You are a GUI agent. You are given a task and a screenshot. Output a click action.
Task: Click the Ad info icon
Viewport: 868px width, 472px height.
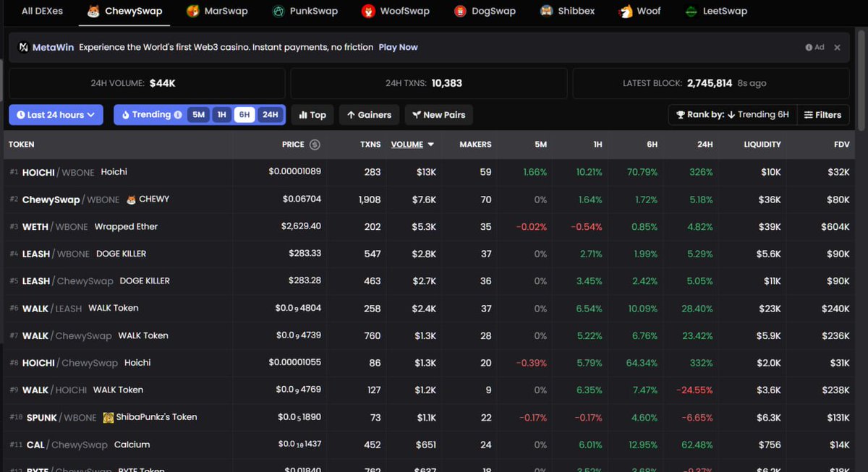[809, 47]
